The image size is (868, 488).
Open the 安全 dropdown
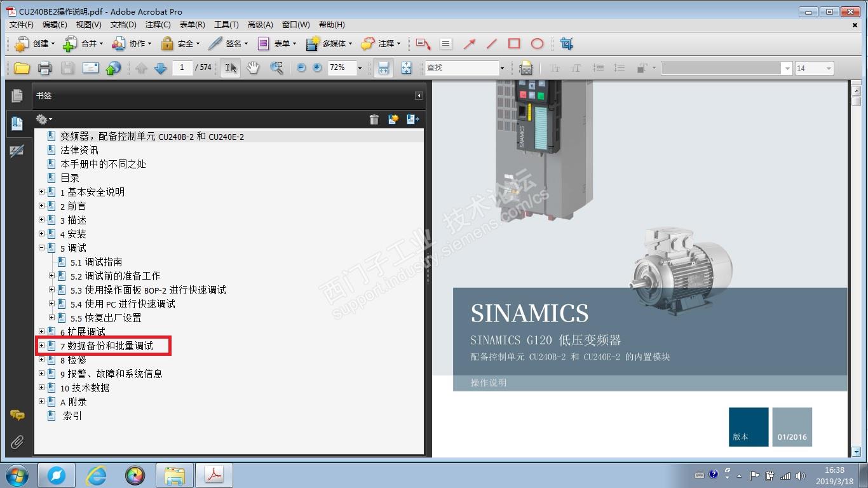[180, 44]
